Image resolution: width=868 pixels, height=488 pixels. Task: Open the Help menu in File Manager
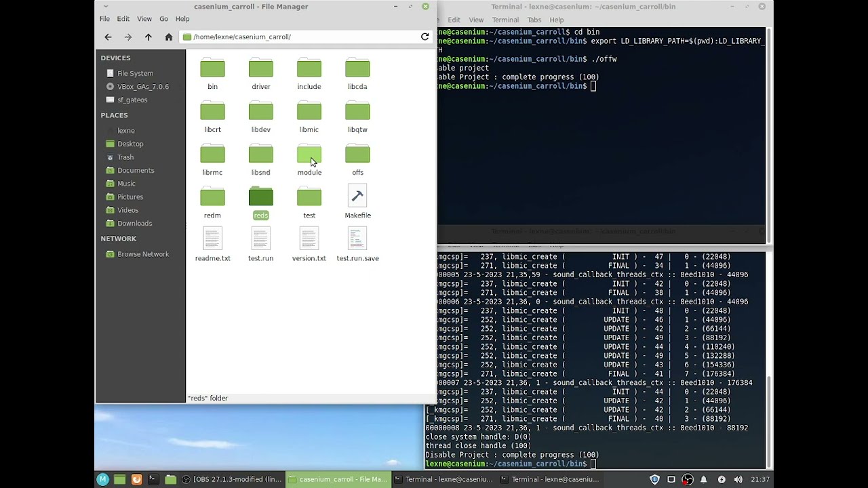coord(182,19)
